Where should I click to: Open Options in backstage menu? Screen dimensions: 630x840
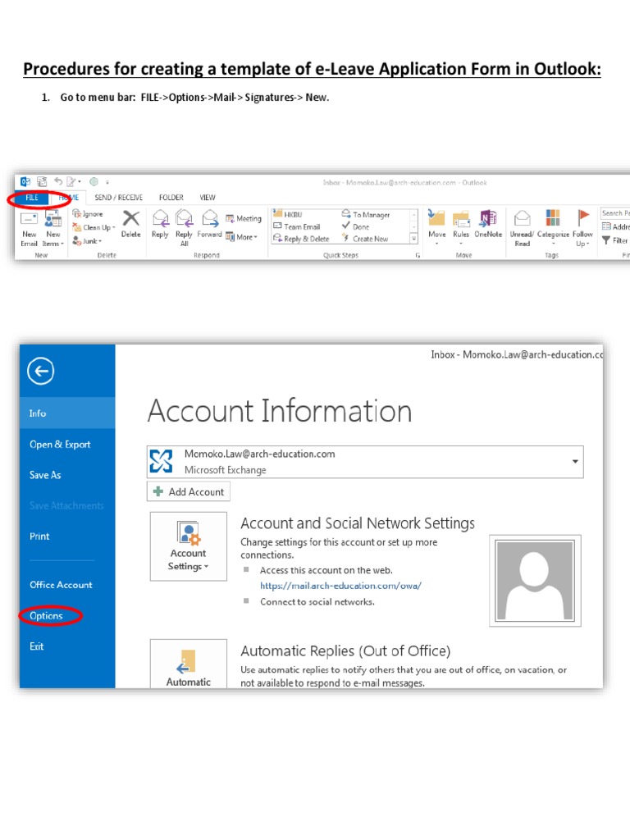tap(46, 615)
